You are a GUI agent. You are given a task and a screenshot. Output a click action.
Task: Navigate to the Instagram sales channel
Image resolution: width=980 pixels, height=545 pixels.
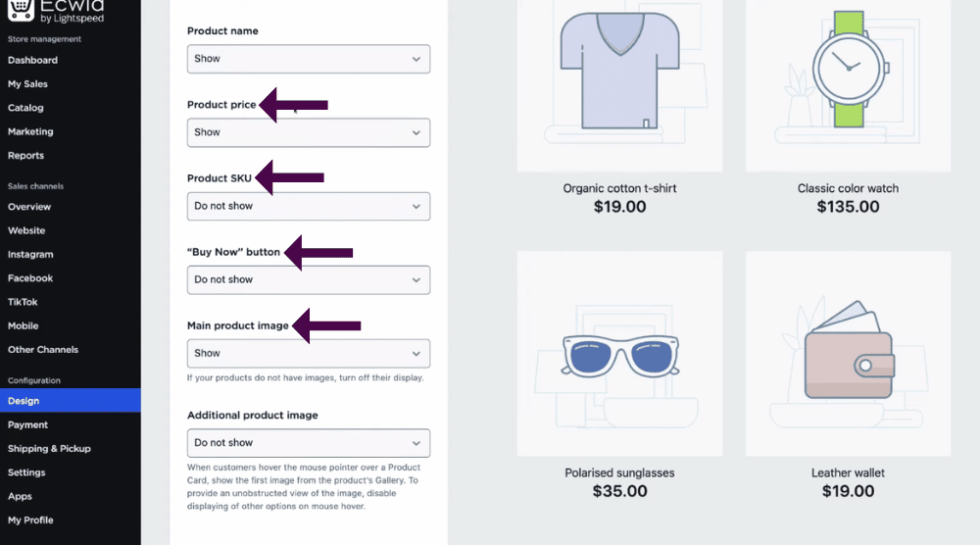coord(30,255)
